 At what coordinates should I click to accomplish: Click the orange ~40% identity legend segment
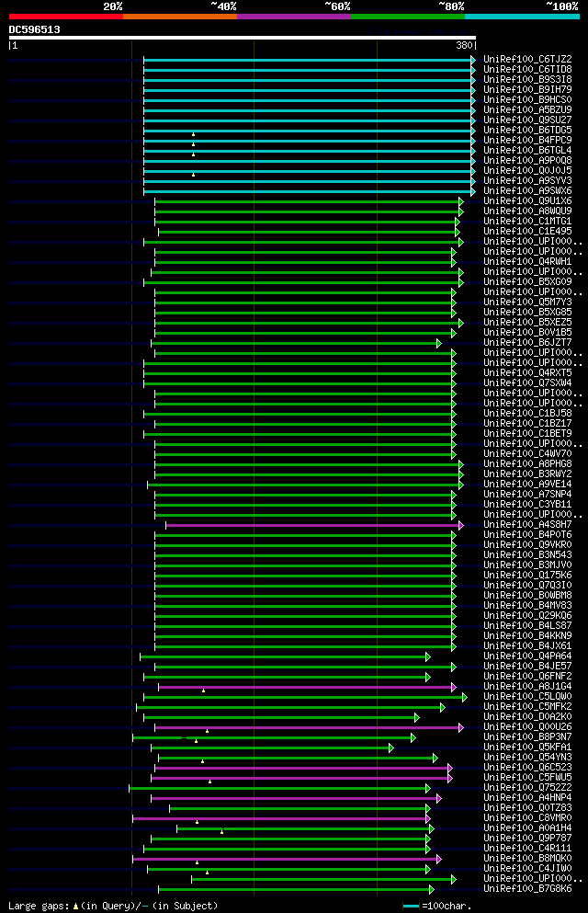point(180,17)
